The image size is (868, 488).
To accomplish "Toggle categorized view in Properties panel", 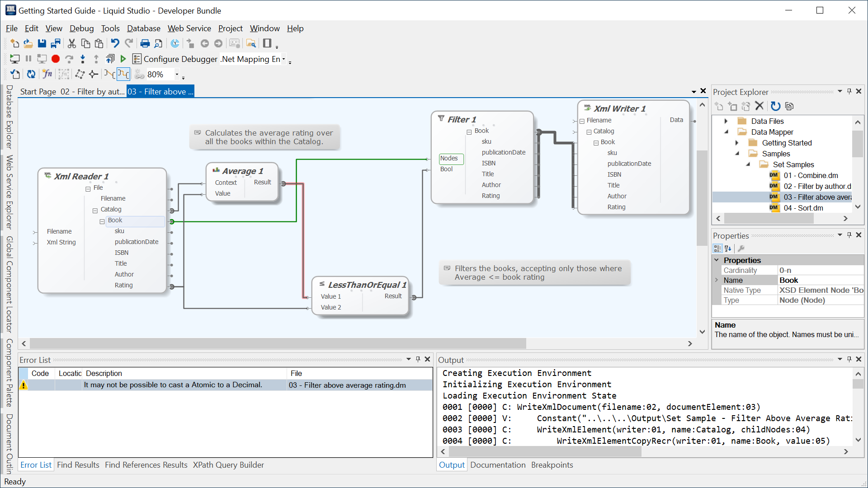I will 717,248.
